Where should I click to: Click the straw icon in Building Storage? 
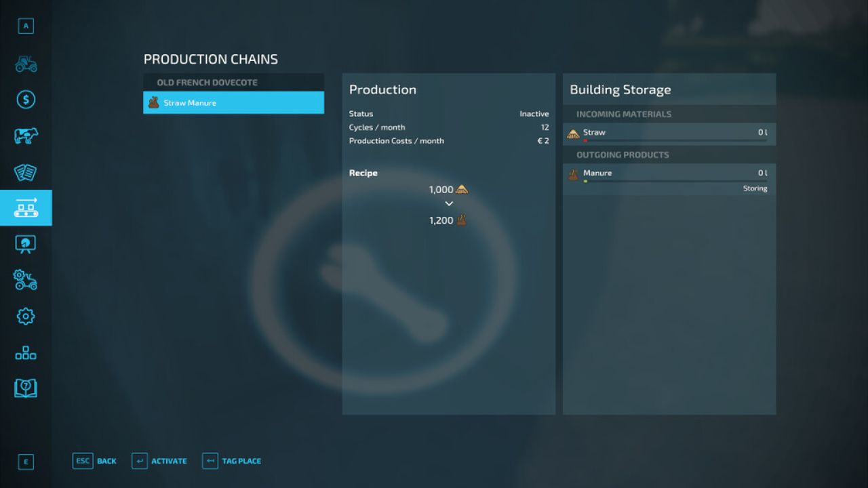[573, 134]
